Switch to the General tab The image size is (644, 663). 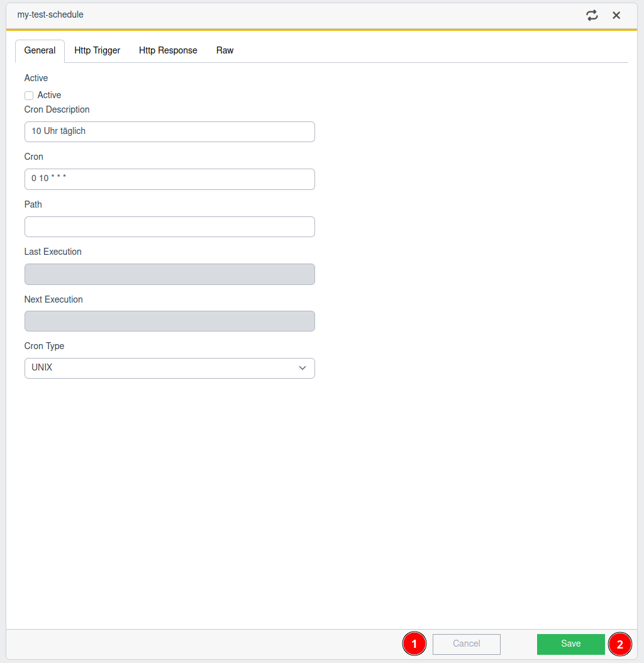pyautogui.click(x=40, y=51)
